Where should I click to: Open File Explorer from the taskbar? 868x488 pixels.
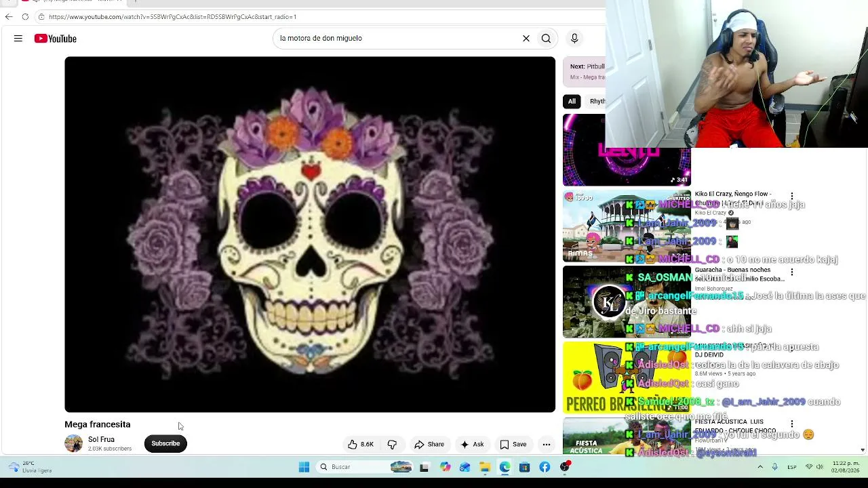[485, 467]
